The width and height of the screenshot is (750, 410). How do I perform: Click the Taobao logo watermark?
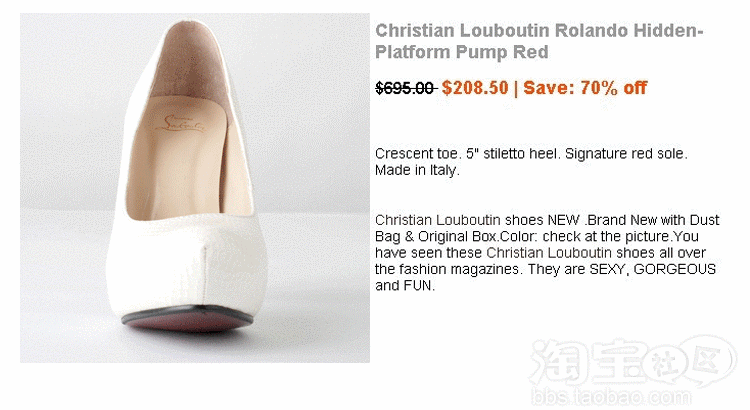[631, 362]
